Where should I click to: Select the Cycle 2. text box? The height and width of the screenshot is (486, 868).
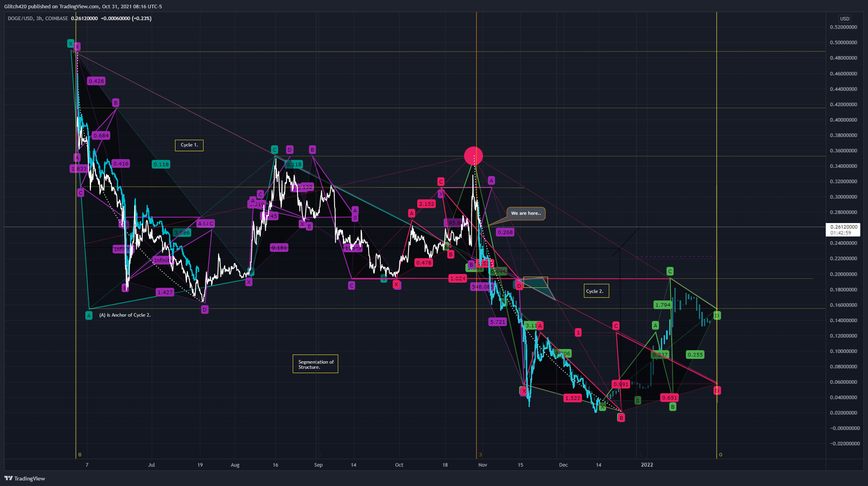tap(596, 291)
